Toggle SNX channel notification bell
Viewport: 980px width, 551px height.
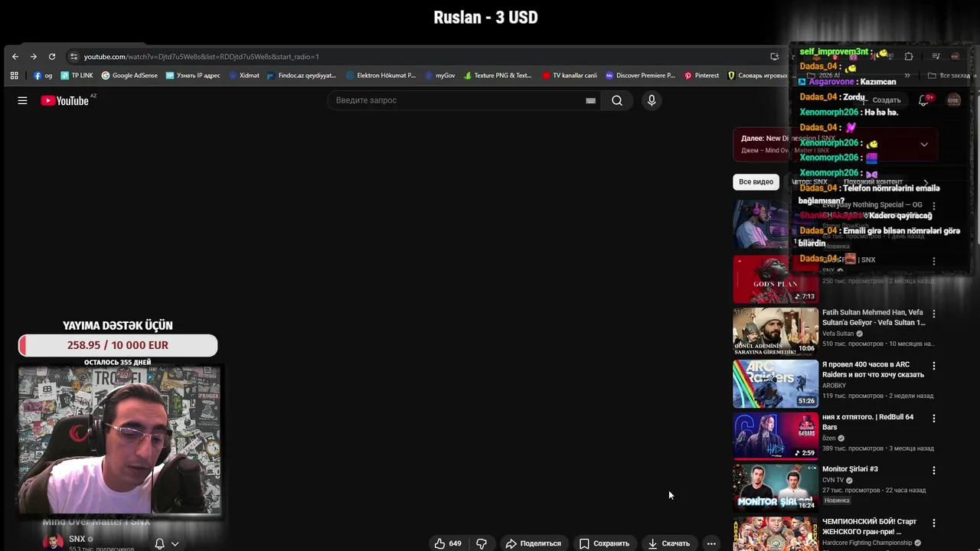pos(159,543)
